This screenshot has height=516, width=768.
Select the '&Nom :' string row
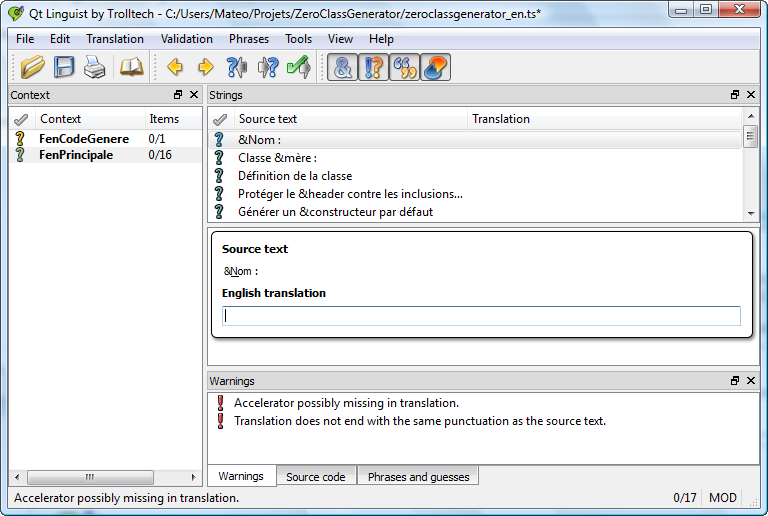point(475,140)
